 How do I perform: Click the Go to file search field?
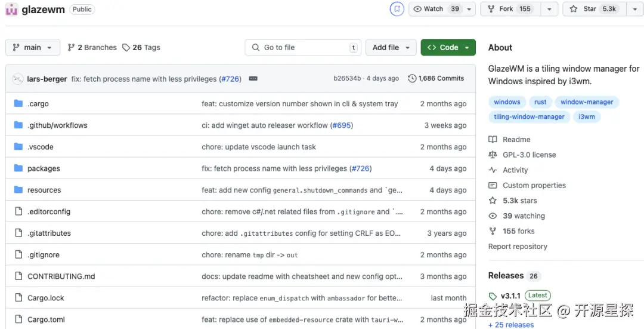(301, 48)
